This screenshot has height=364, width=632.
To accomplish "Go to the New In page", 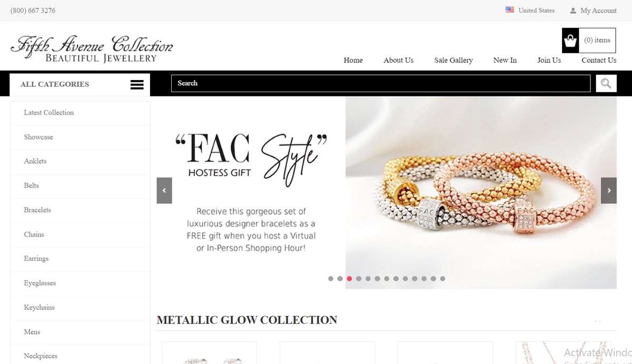I will click(505, 60).
